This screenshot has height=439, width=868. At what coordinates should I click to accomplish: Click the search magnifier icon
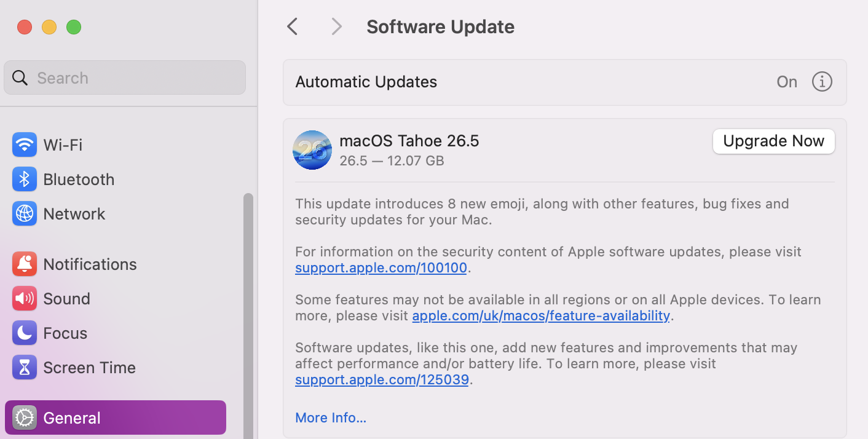tap(20, 78)
